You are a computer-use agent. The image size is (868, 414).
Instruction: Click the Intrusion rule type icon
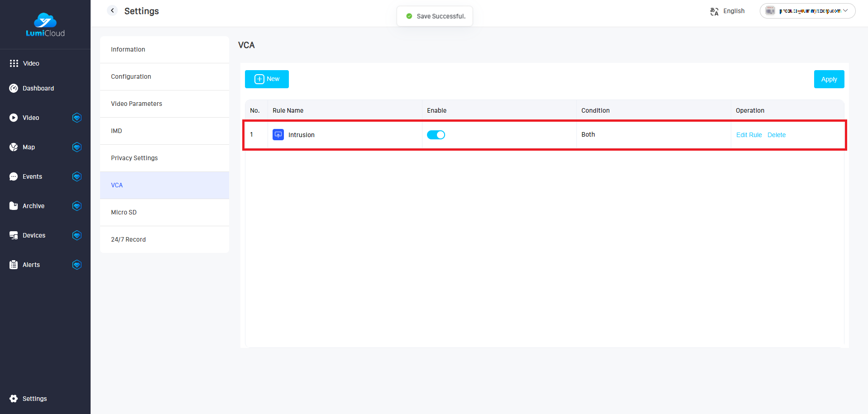pos(278,135)
